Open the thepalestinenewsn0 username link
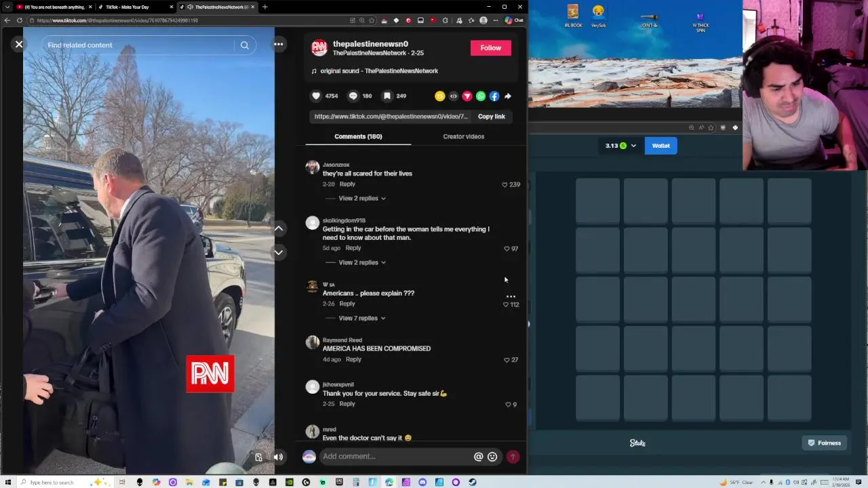 pyautogui.click(x=370, y=44)
